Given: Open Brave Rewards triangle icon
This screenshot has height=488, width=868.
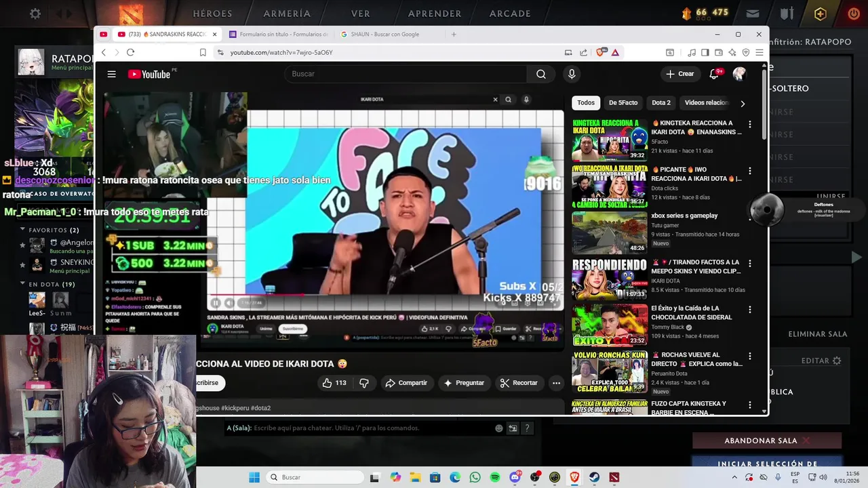Looking at the screenshot, I should [615, 52].
